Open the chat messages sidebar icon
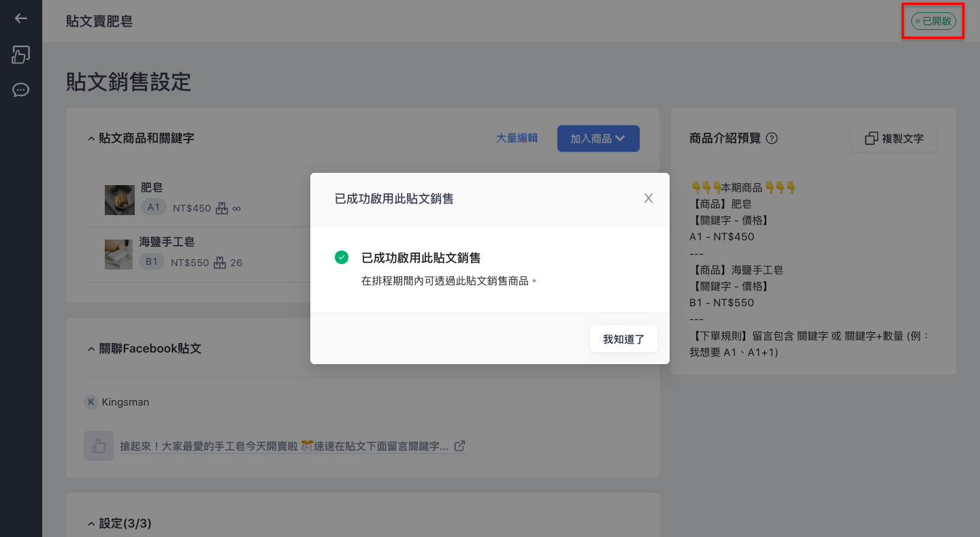Viewport: 980px width, 537px height. click(x=21, y=90)
